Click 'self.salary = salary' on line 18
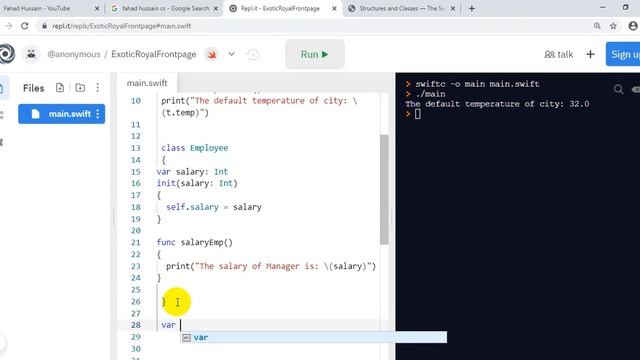 tap(213, 207)
